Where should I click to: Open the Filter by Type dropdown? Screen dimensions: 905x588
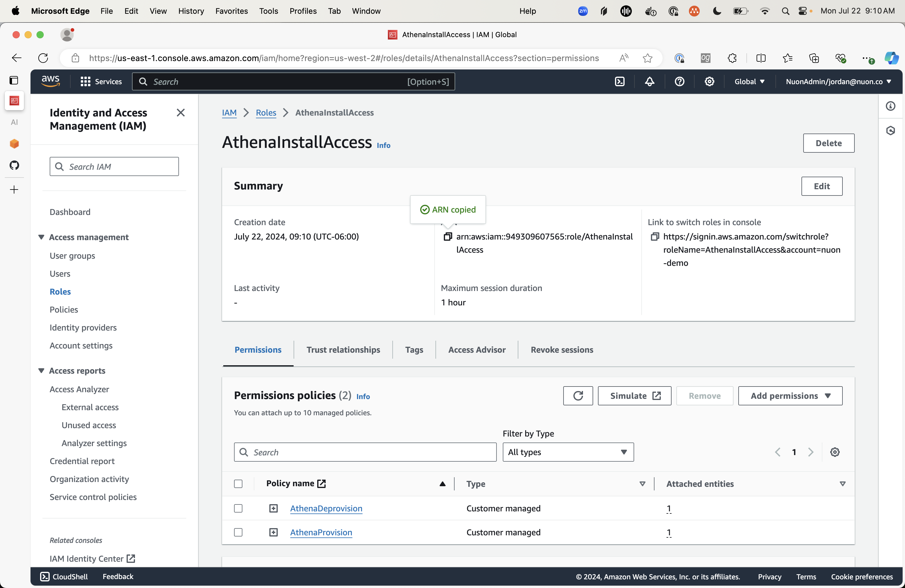(568, 452)
